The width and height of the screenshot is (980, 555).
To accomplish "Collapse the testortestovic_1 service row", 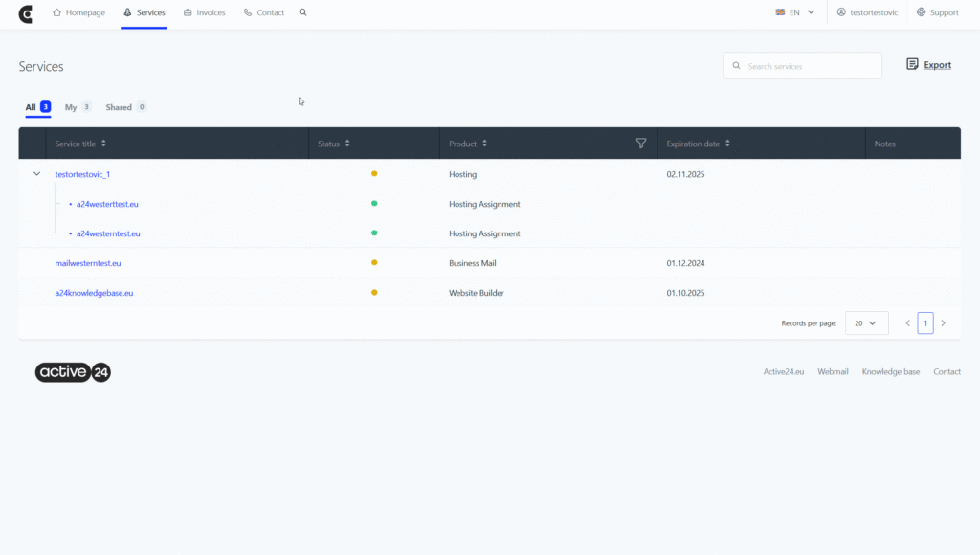I will click(37, 174).
